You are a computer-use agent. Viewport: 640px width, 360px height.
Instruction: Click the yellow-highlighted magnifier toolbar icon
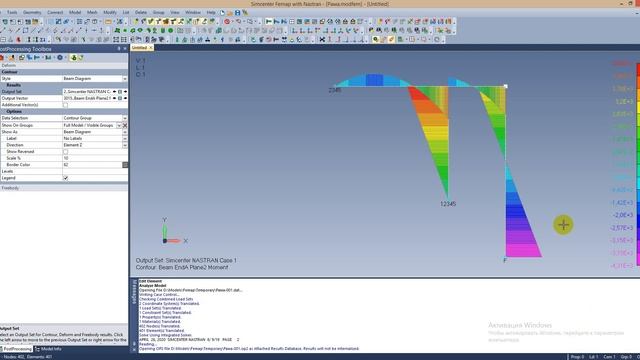tap(376, 40)
